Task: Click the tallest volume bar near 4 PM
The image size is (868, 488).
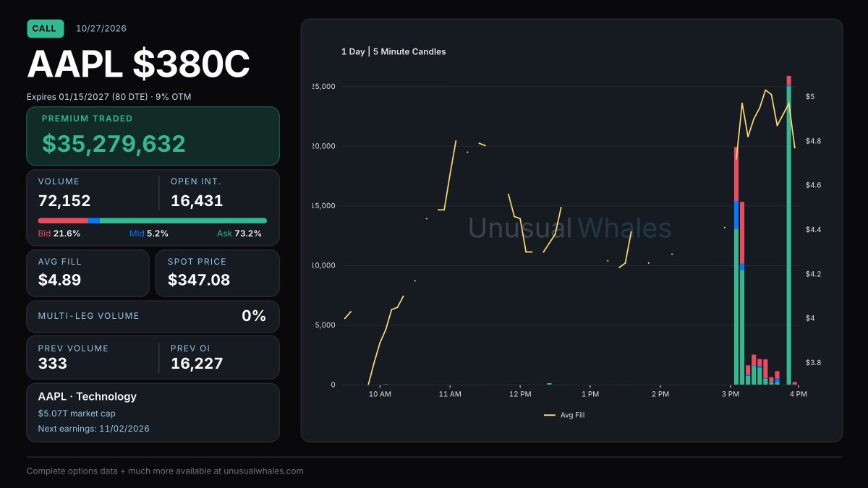Action: tap(789, 230)
